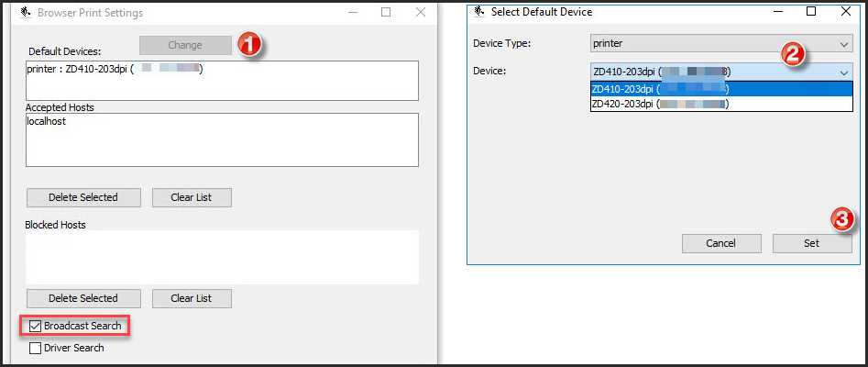Maximize the Browser Print Settings window
Image resolution: width=868 pixels, height=367 pixels.
386,13
